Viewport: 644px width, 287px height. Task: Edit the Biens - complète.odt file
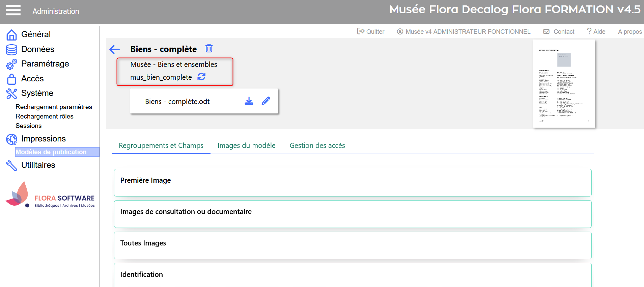[266, 101]
